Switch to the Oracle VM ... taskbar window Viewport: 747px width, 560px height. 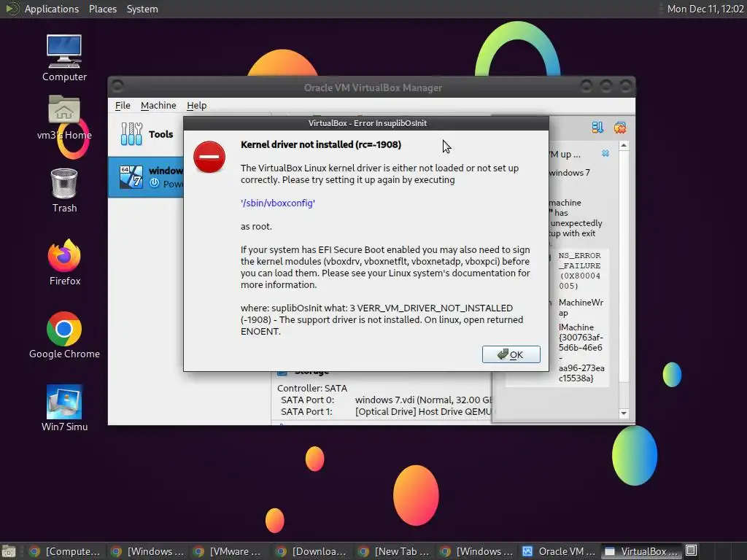(x=558, y=551)
